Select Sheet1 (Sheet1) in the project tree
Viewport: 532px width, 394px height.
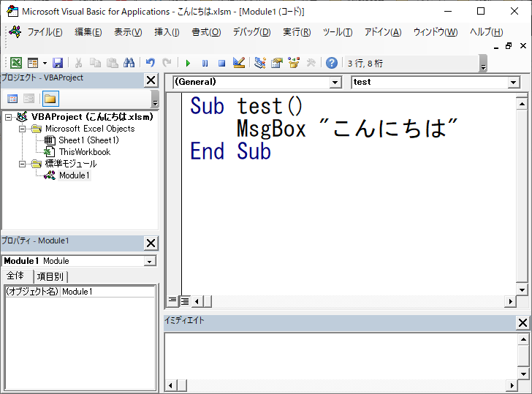tap(88, 140)
